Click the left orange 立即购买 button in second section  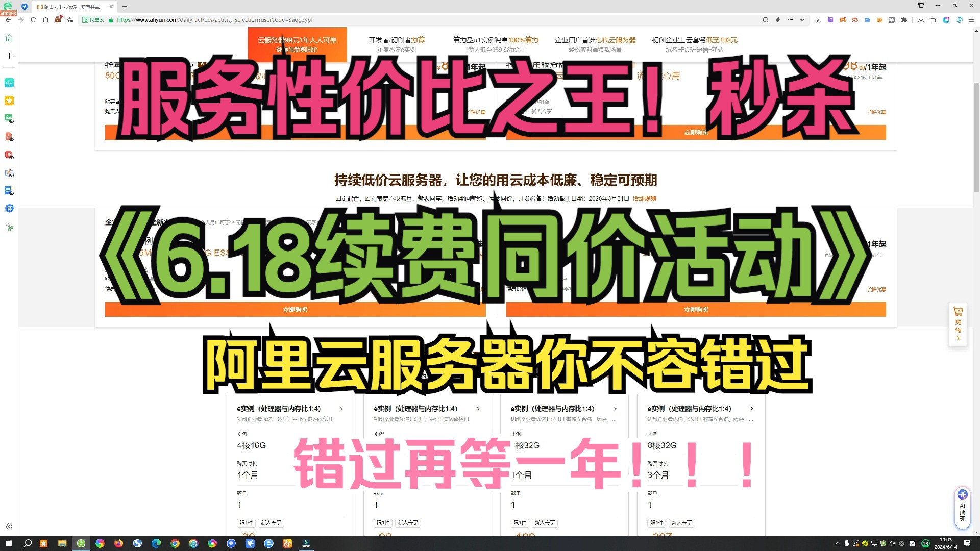295,309
